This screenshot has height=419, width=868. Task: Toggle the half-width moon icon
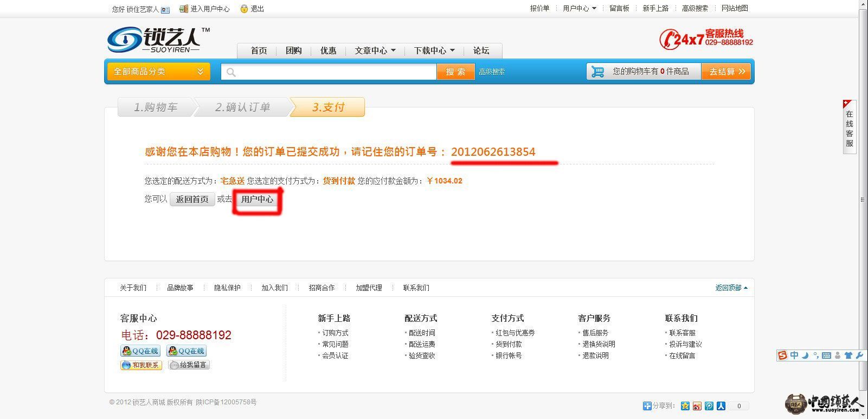pos(805,355)
